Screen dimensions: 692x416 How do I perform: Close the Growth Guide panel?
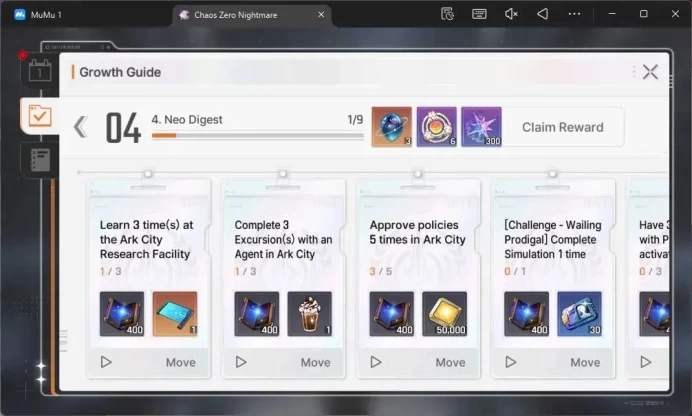tap(650, 72)
